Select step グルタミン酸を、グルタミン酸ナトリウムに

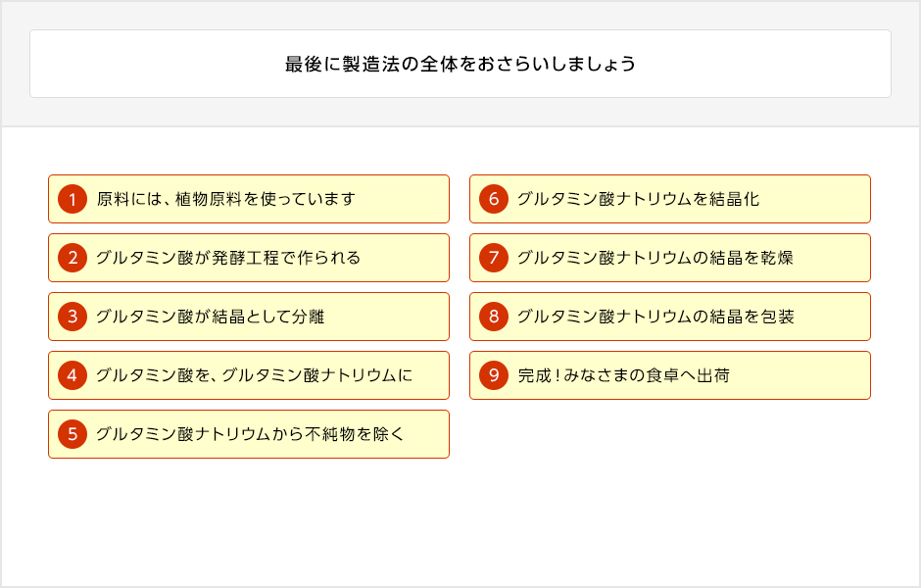(249, 375)
